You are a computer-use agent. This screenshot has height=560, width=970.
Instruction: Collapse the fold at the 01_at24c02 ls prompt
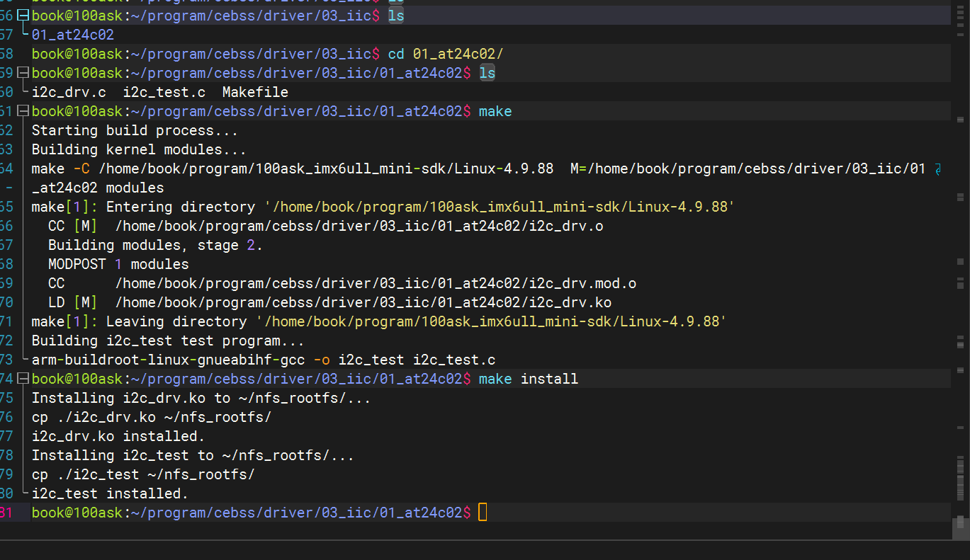coord(23,72)
